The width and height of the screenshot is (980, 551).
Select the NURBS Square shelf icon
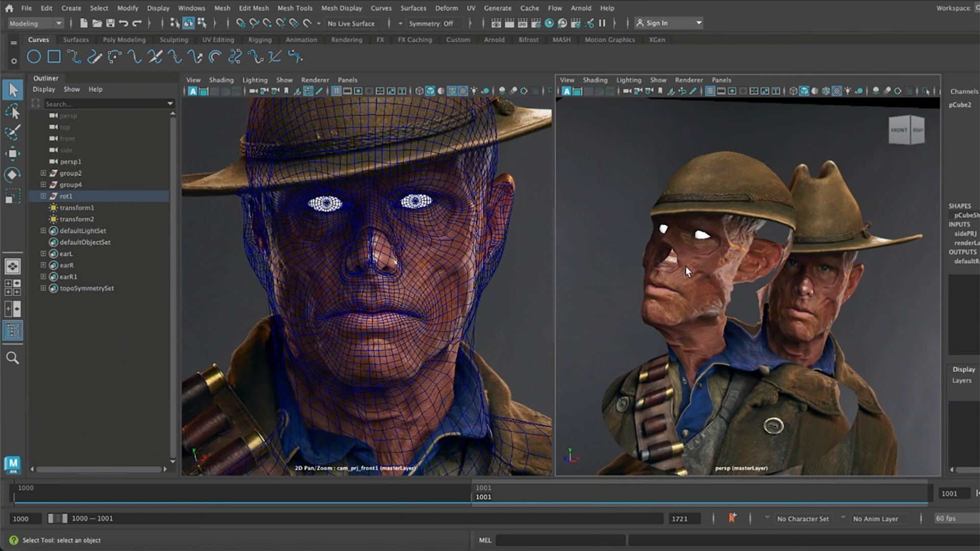[x=54, y=57]
